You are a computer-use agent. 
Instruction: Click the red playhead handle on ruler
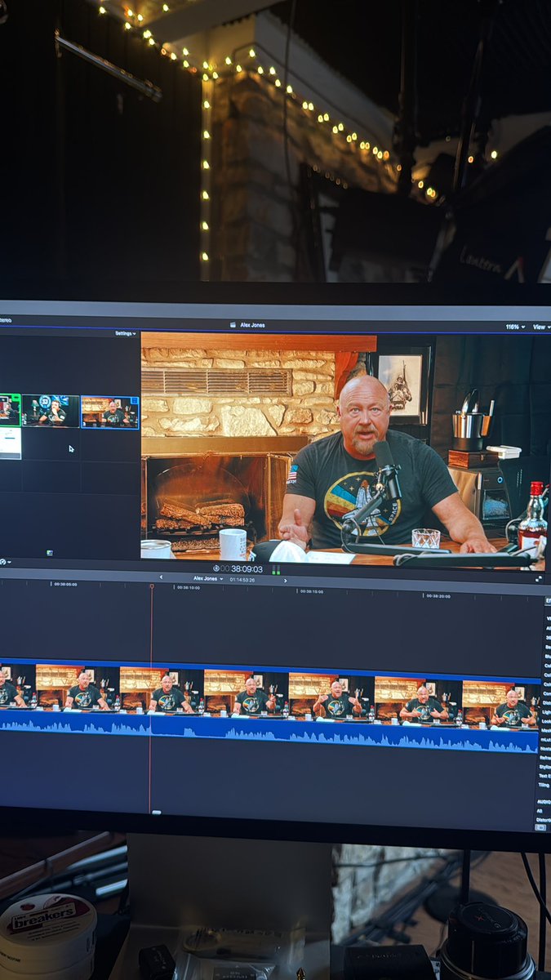click(x=151, y=586)
